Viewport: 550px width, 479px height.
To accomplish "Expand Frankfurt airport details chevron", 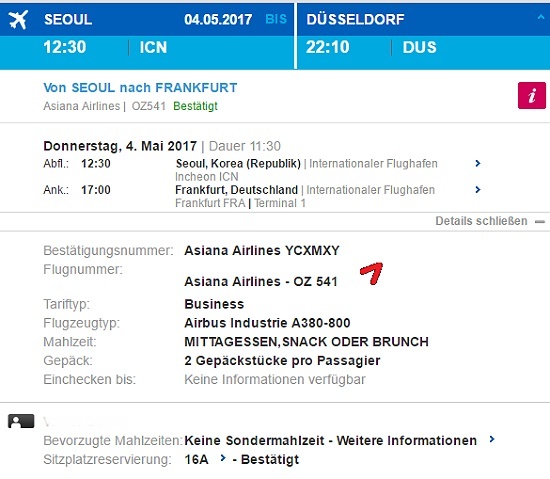I will pyautogui.click(x=477, y=190).
